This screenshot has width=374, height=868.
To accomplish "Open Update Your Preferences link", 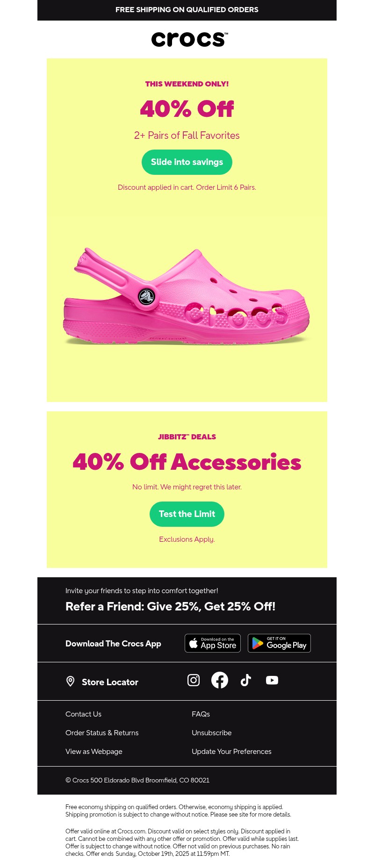I will [231, 752].
